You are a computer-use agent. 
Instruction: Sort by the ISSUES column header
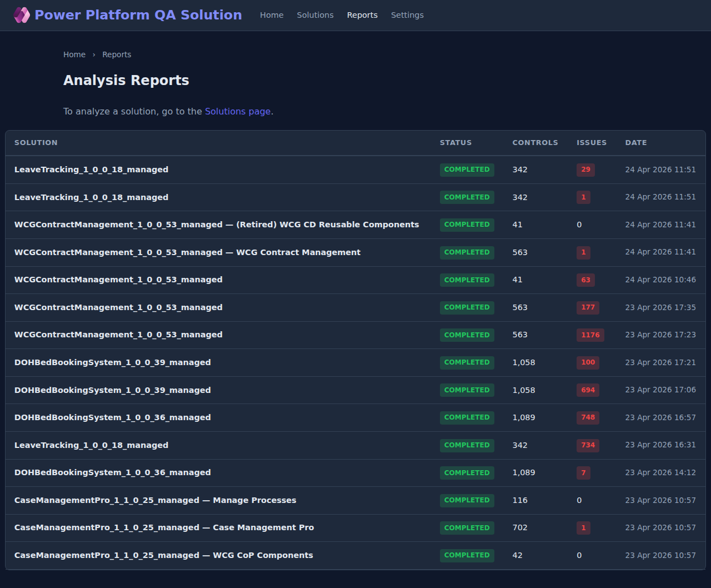click(591, 142)
